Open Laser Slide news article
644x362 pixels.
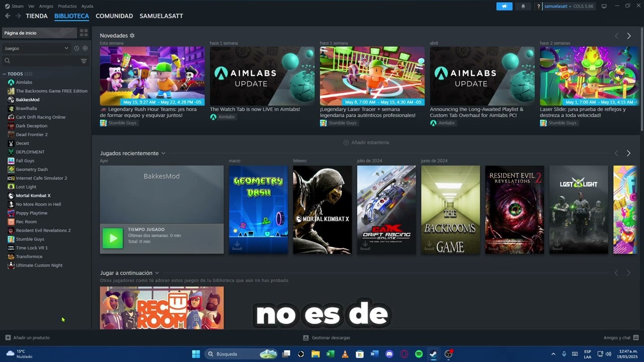[589, 76]
